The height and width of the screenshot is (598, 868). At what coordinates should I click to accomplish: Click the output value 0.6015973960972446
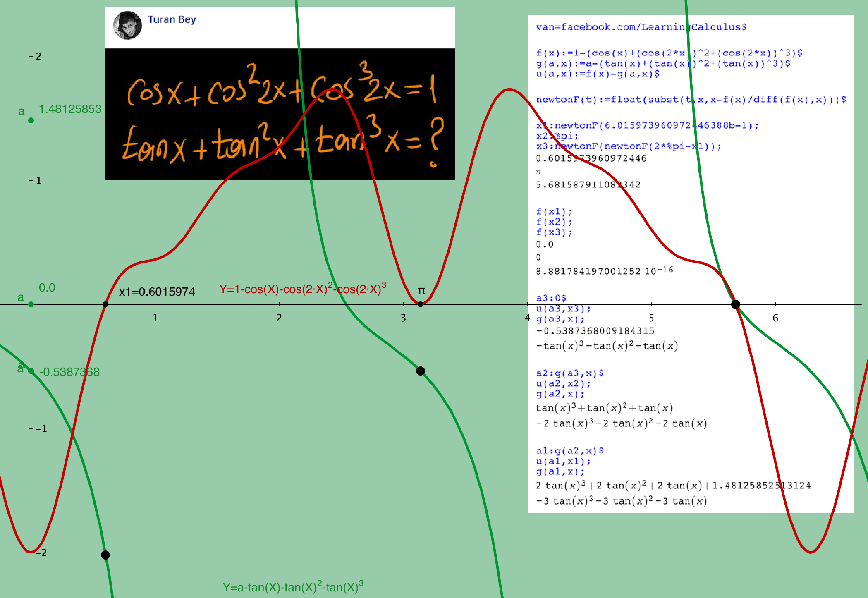pyautogui.click(x=591, y=158)
